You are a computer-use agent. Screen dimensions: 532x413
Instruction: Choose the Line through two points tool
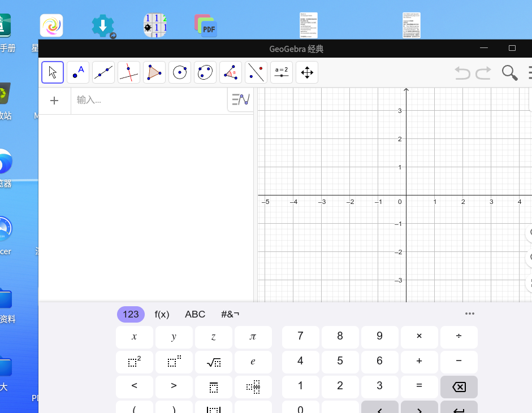click(103, 72)
